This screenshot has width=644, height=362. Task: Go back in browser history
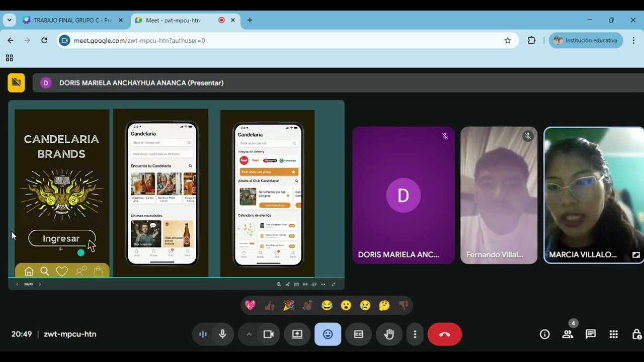coord(11,40)
